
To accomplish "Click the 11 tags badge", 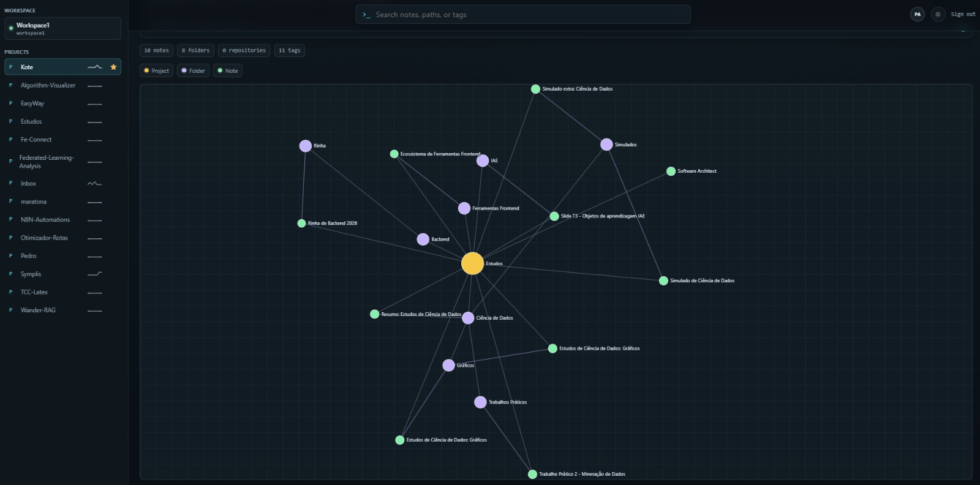I will coord(290,50).
